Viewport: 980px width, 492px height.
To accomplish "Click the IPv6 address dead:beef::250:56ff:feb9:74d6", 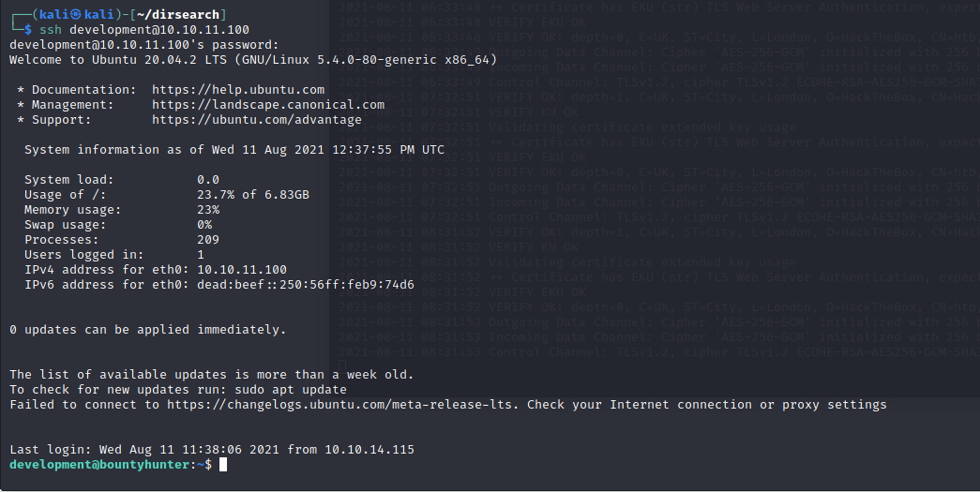I will [x=306, y=285].
